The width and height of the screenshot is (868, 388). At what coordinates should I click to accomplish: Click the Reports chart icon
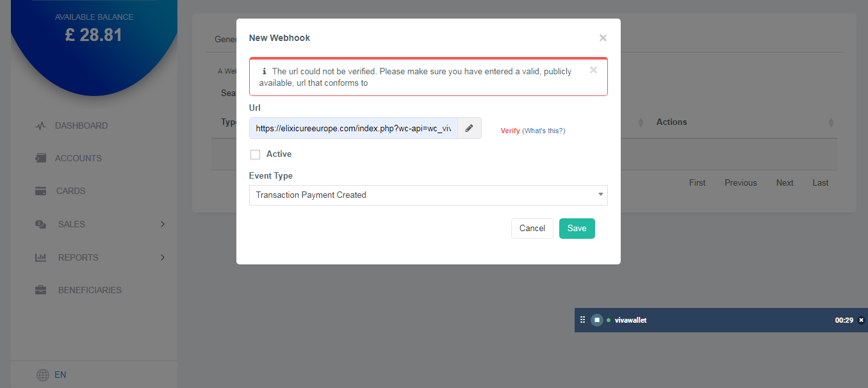coord(40,257)
